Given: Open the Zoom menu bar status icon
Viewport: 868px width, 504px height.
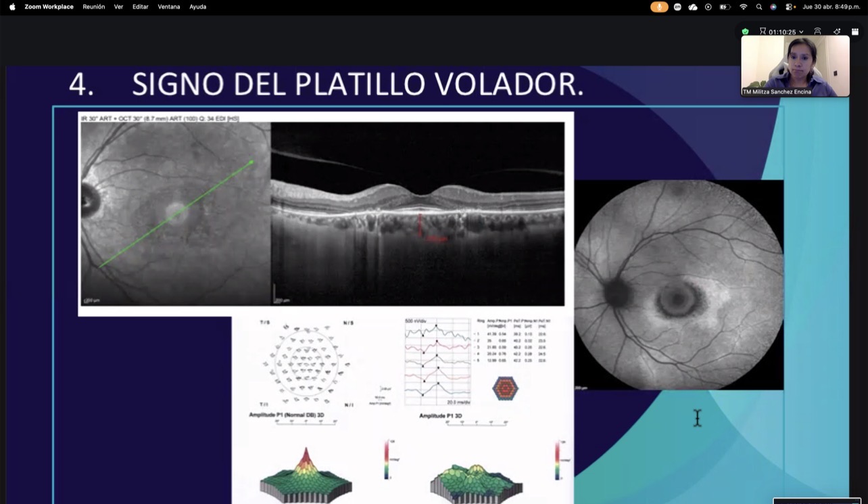Looking at the screenshot, I should point(677,7).
